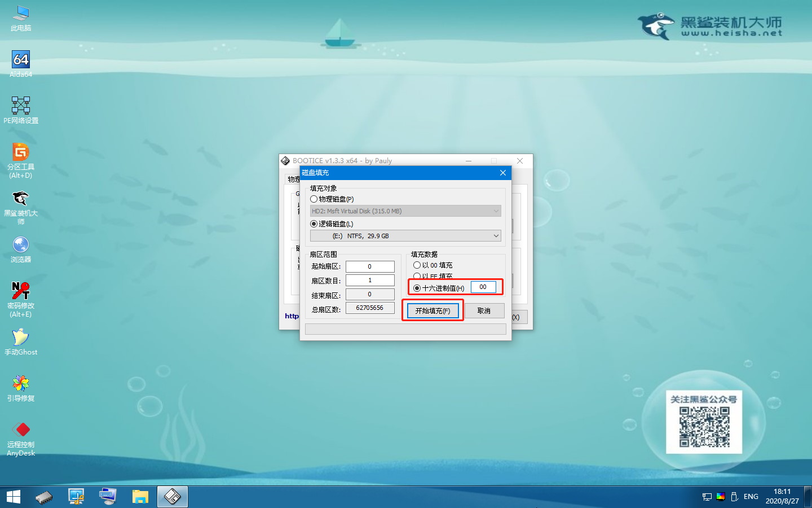Screen dimensions: 812x508
Task: Click the 总扇区数 field showing 62705656
Action: point(370,308)
